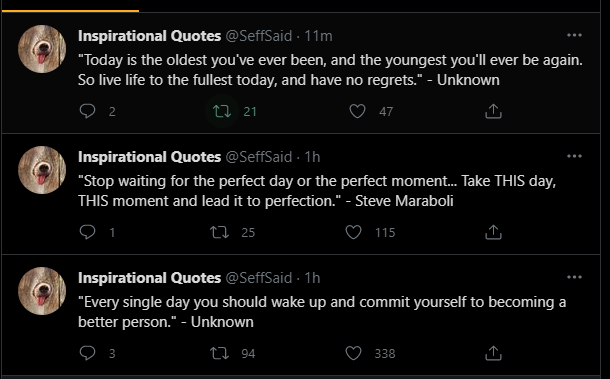
Task: Like the tweet with 47 likes
Action: pos(357,111)
